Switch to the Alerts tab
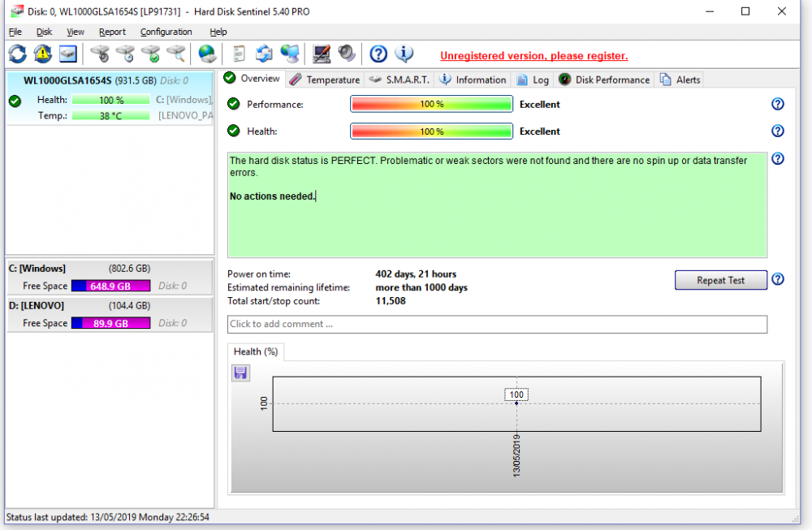This screenshot has width=812, height=530. click(x=680, y=80)
